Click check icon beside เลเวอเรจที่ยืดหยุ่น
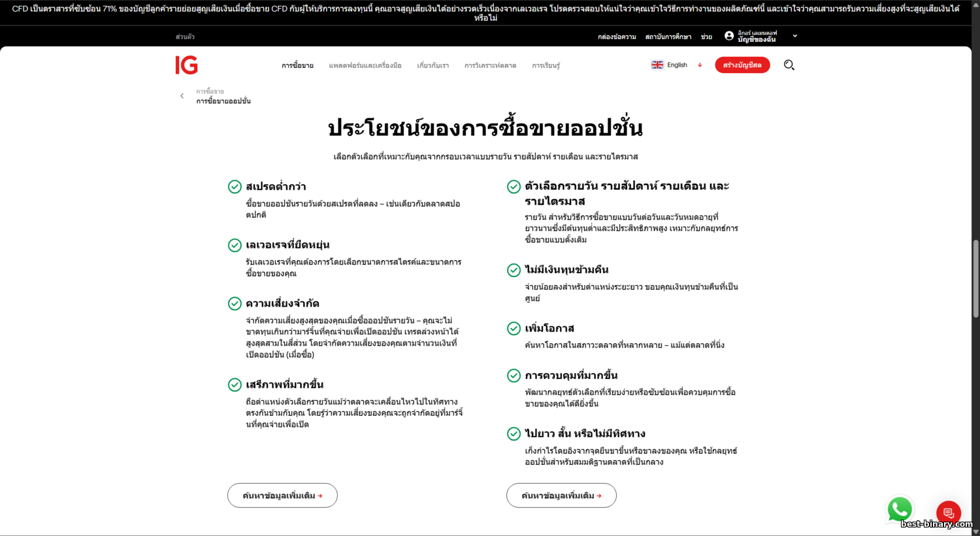 (x=235, y=245)
